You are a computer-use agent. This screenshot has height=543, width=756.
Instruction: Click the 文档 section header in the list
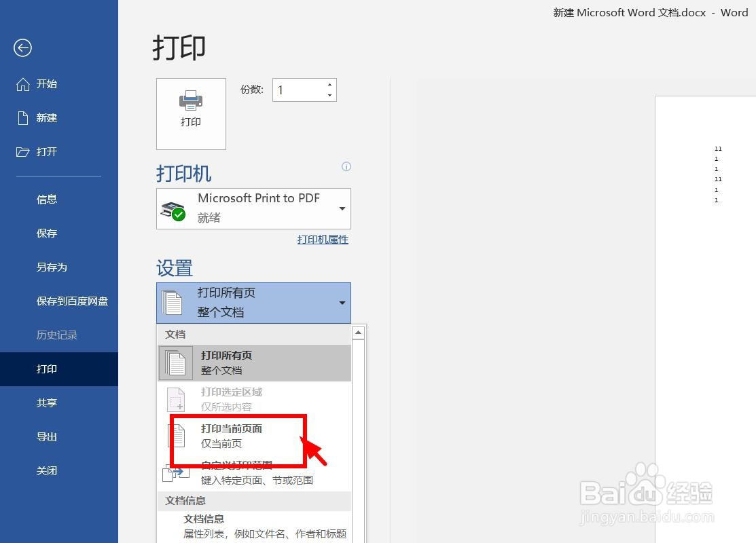tap(255, 335)
